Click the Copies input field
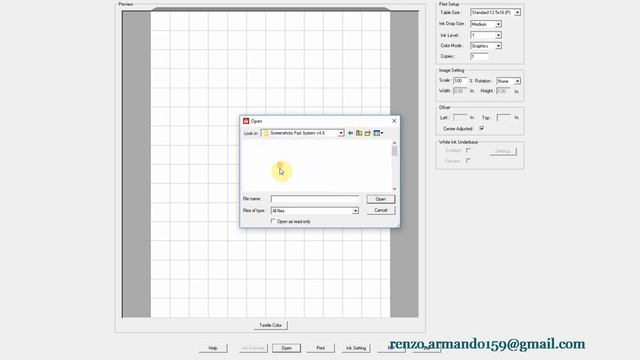This screenshot has width=640, height=360. click(479, 56)
